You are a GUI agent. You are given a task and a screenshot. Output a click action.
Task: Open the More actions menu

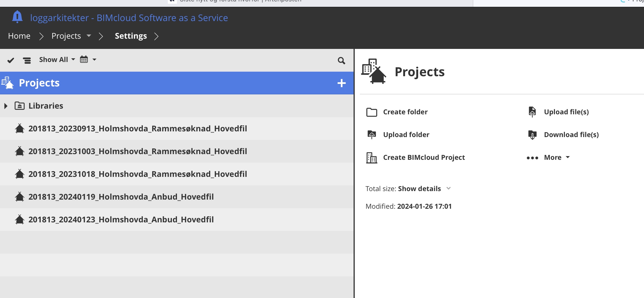pyautogui.click(x=553, y=158)
